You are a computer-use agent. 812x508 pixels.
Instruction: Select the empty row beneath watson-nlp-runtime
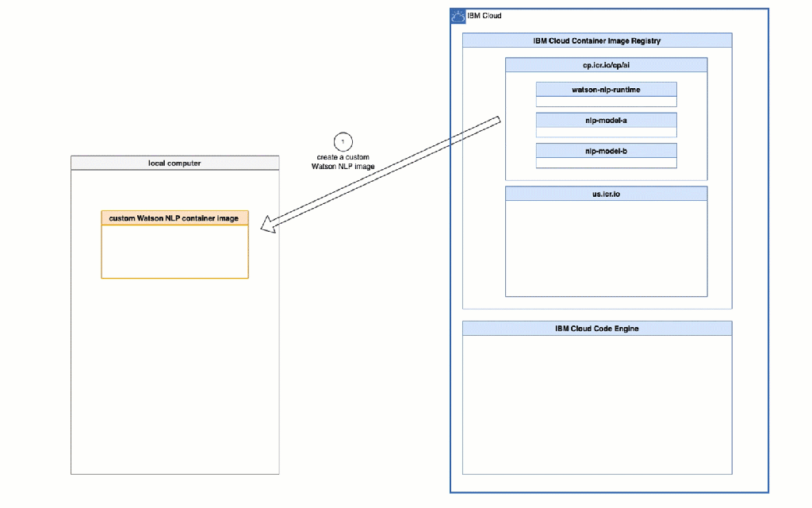click(606, 102)
